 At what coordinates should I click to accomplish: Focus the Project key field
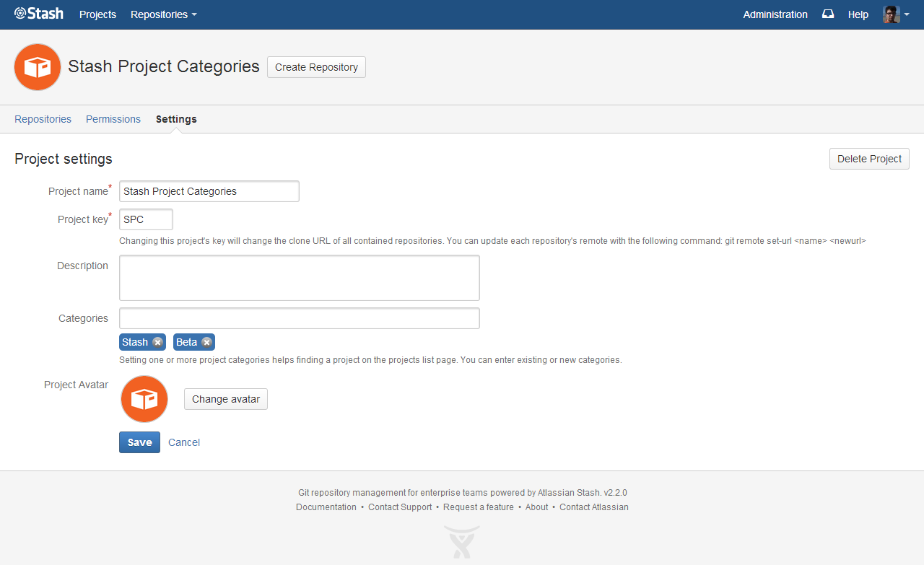coord(146,219)
